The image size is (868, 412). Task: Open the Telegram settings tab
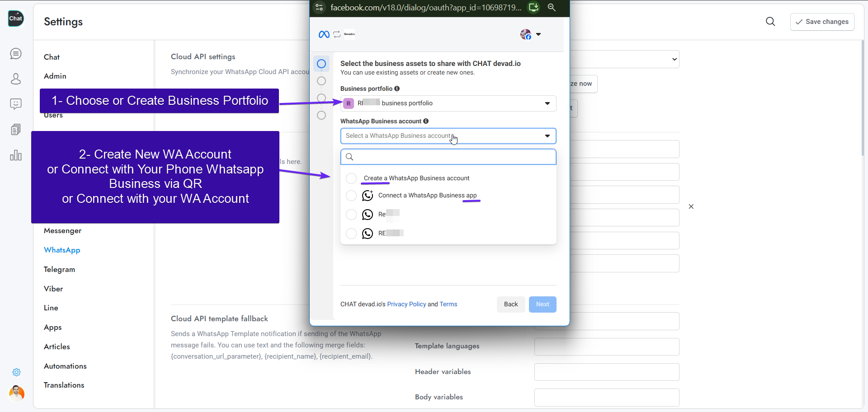click(x=59, y=270)
